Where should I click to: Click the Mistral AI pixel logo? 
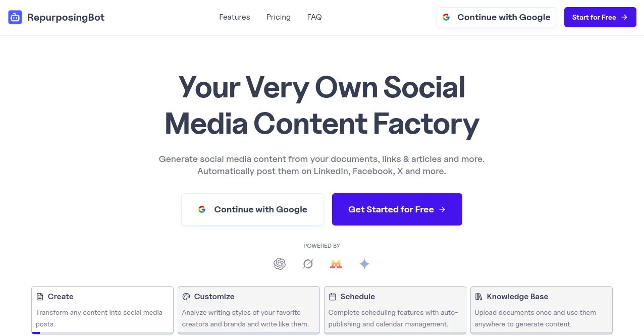(x=336, y=263)
